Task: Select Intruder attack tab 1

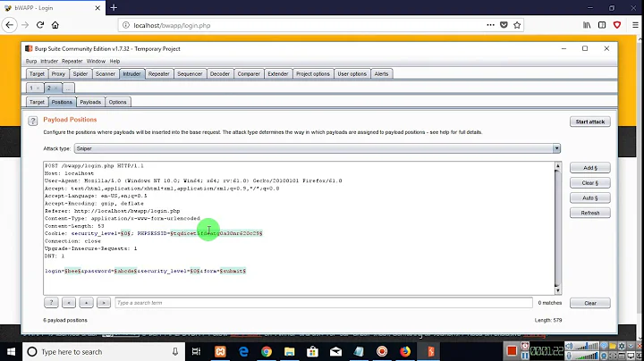Action: pos(31,88)
